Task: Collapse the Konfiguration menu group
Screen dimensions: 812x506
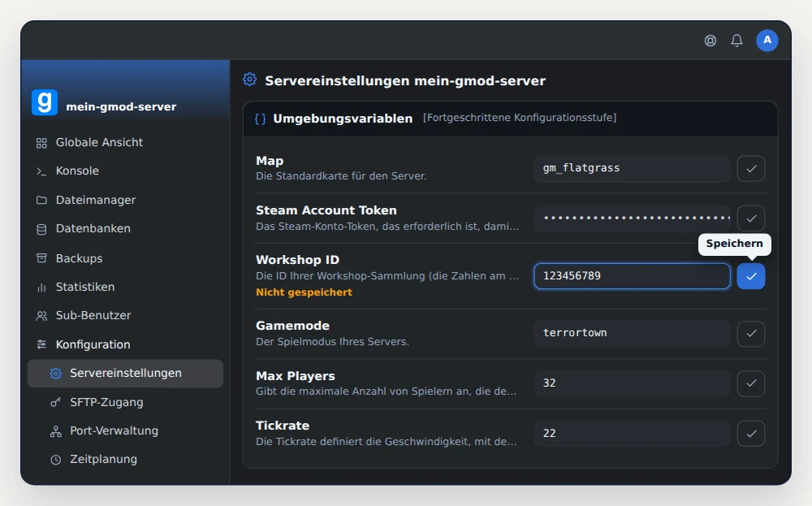Action: pyautogui.click(x=125, y=344)
